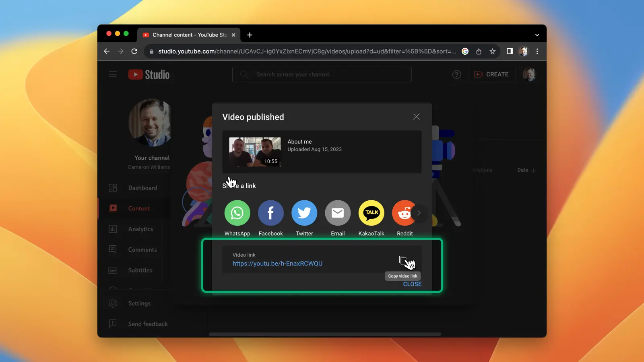Click the Dashboard grid icon

pyautogui.click(x=113, y=188)
